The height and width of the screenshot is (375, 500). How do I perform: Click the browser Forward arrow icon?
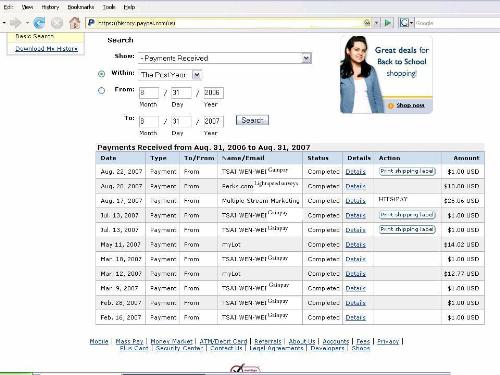15,23
